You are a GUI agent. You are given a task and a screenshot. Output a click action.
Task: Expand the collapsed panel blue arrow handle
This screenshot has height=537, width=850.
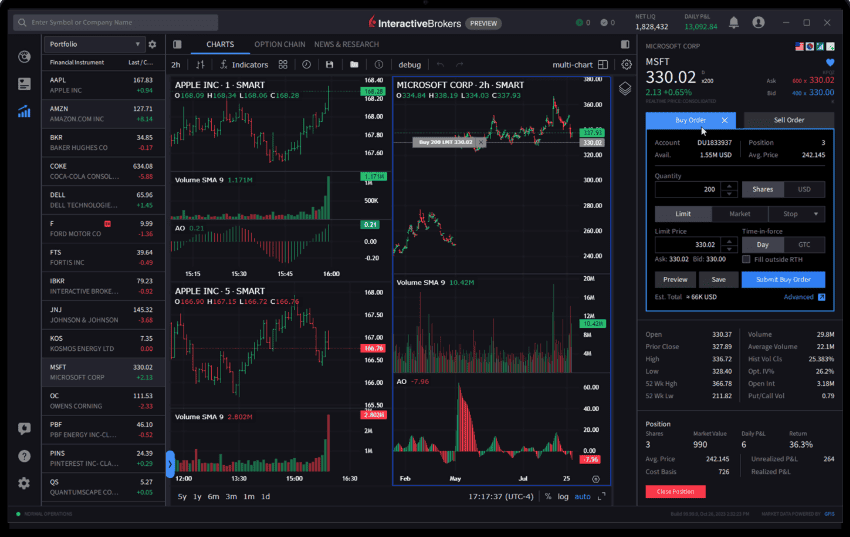(x=170, y=464)
